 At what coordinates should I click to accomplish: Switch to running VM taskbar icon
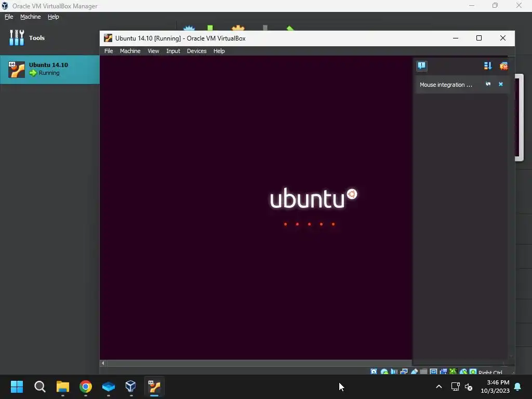click(154, 387)
